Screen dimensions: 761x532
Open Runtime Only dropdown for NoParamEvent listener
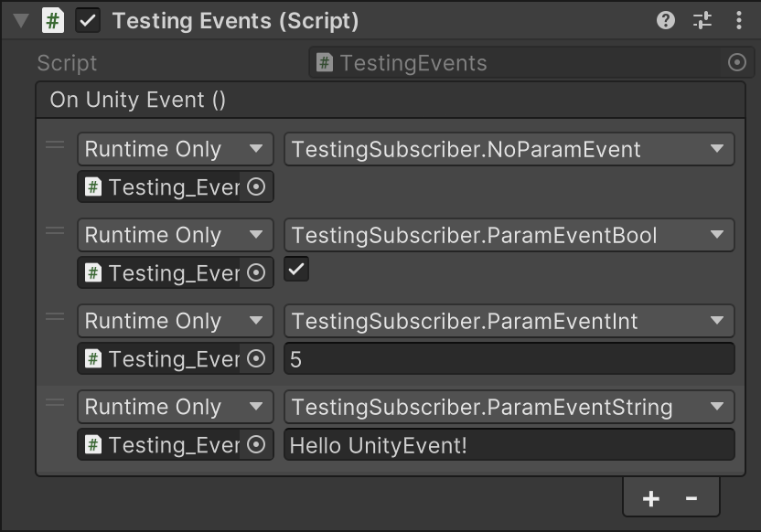pyautogui.click(x=175, y=150)
